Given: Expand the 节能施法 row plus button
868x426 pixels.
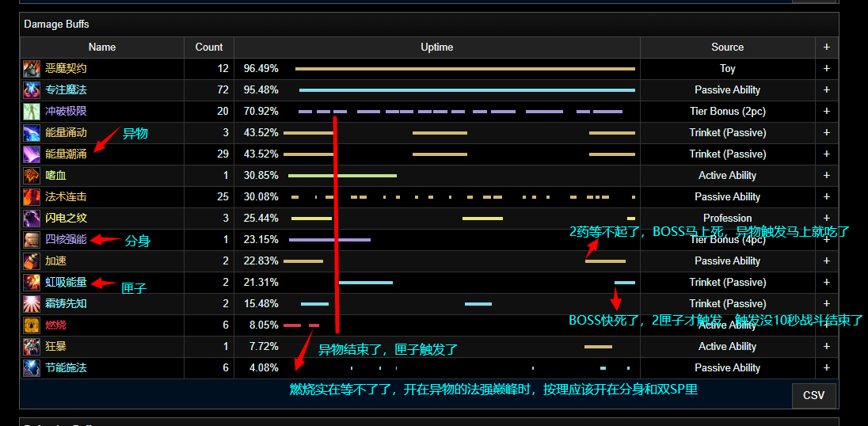Looking at the screenshot, I should (x=826, y=368).
